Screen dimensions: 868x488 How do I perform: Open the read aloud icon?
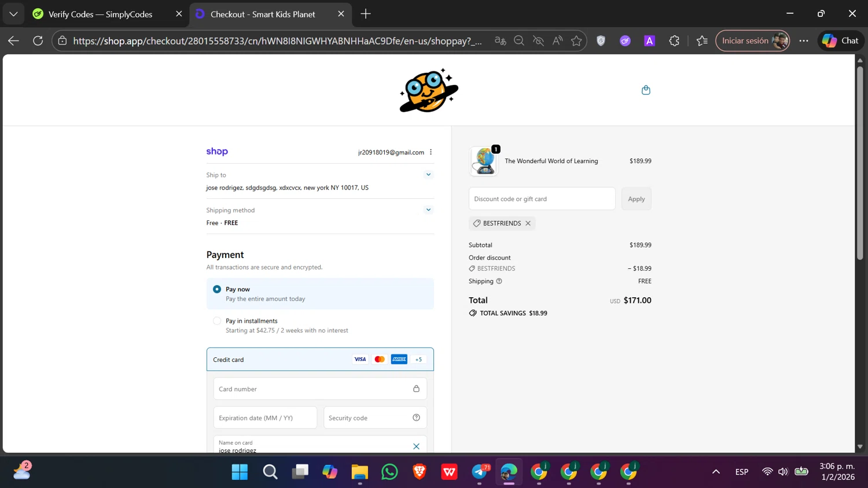(x=557, y=40)
